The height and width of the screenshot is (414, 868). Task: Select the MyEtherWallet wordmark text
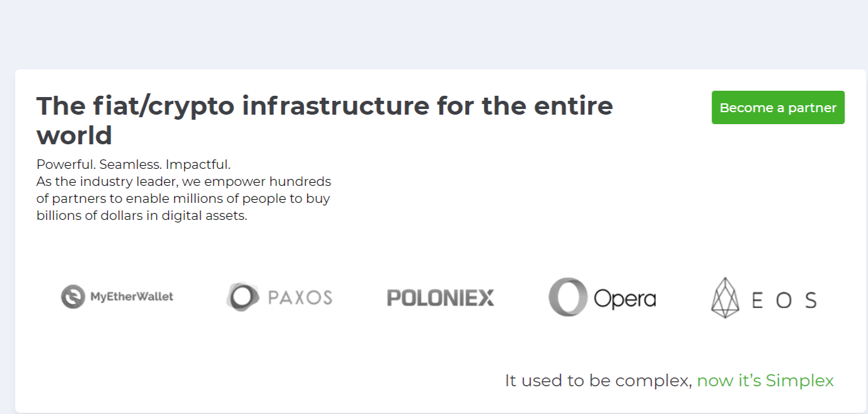[132, 296]
